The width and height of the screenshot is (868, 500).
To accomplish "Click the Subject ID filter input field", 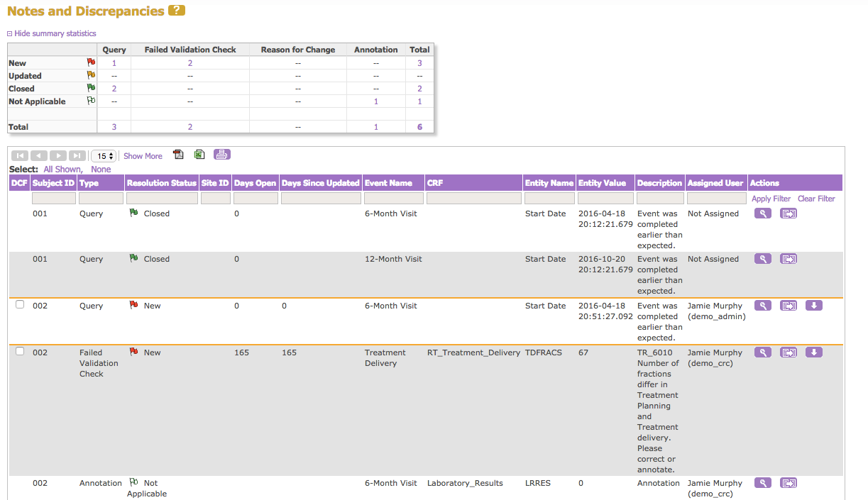I will [53, 199].
